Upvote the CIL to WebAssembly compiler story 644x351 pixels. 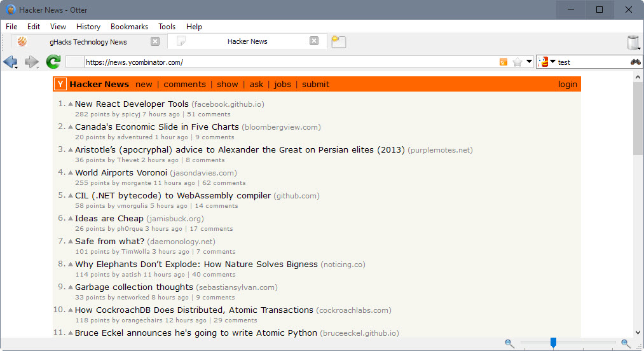(70, 196)
